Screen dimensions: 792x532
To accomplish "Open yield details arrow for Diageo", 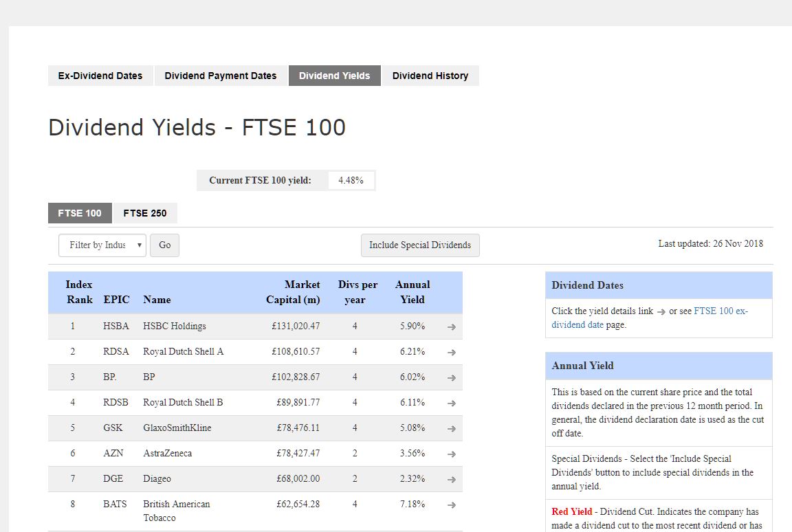I will [x=452, y=480].
